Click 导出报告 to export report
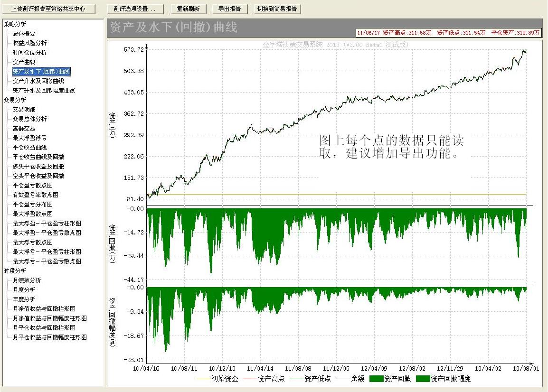Viewport: 548px width, 392px height. (x=229, y=9)
